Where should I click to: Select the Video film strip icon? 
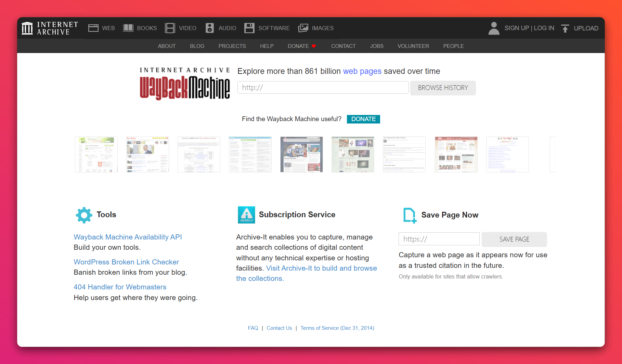coord(170,28)
